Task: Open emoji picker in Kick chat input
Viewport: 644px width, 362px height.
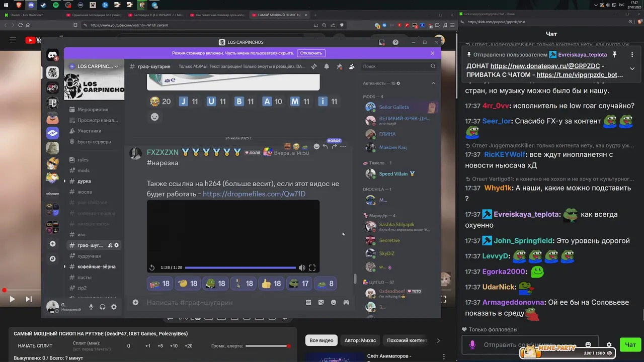Action: point(588,345)
